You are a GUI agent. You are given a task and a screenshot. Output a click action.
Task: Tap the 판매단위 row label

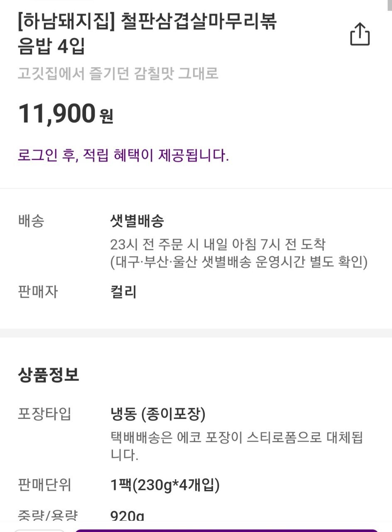44,485
